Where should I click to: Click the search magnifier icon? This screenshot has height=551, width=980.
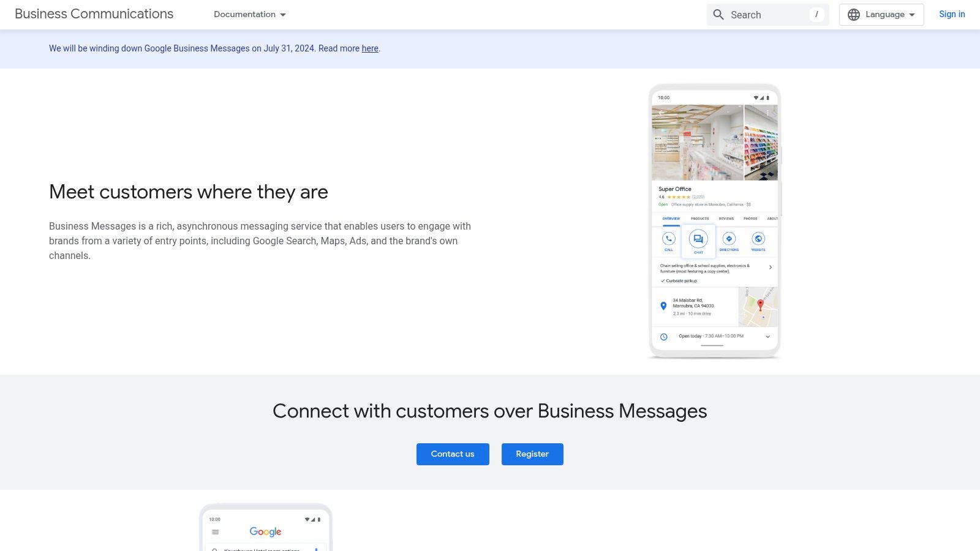click(718, 14)
